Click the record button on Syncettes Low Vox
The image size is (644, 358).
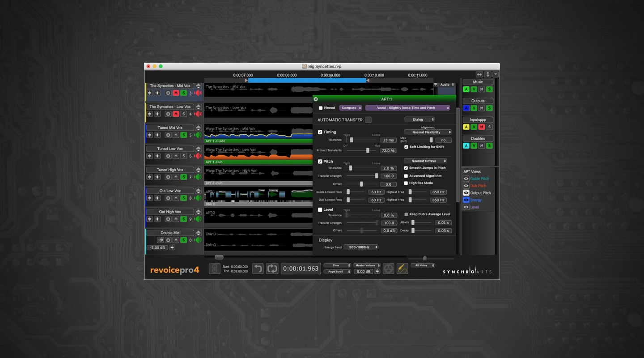tap(168, 114)
